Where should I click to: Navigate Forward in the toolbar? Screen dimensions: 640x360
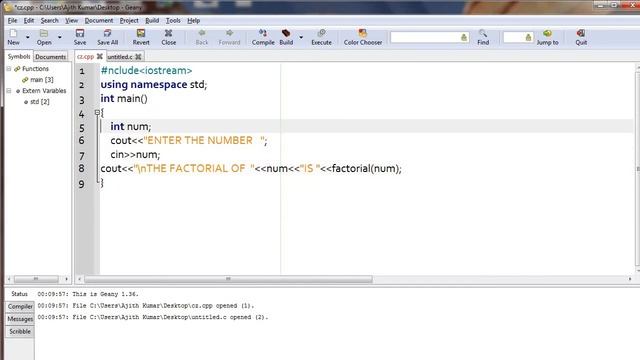point(229,37)
